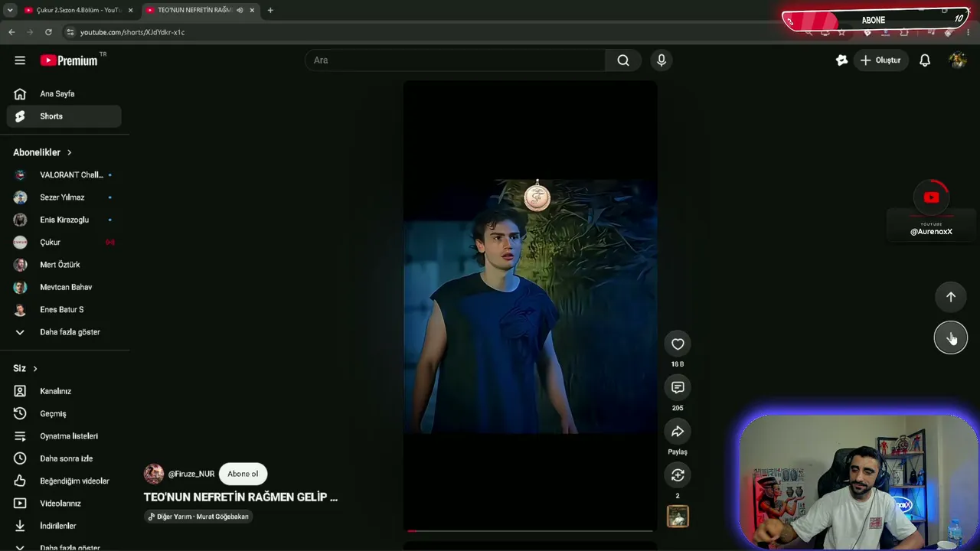
Task: Like the Short with the heart
Action: tap(678, 344)
